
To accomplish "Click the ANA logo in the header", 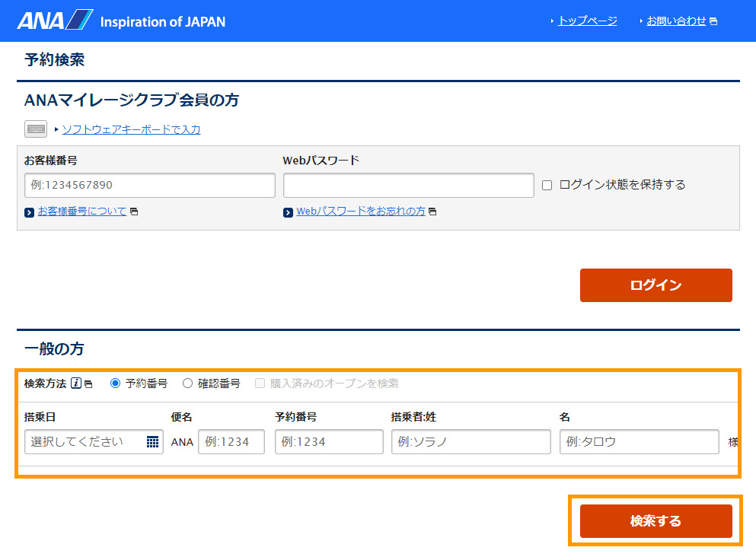I will point(55,21).
